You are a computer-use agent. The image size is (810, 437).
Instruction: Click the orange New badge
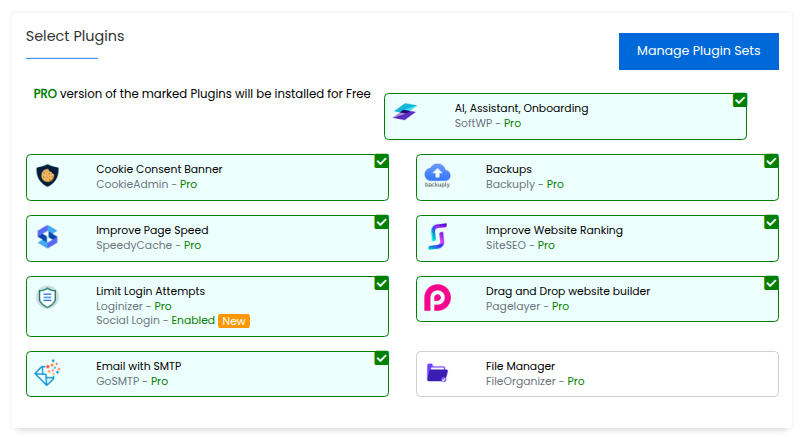click(x=234, y=321)
